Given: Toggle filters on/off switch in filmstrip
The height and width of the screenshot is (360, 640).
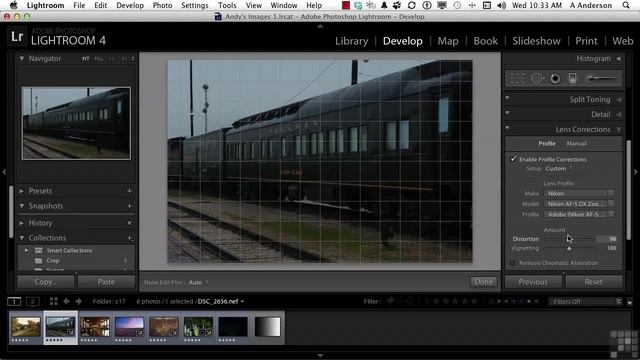Looking at the screenshot, I should (x=630, y=302).
